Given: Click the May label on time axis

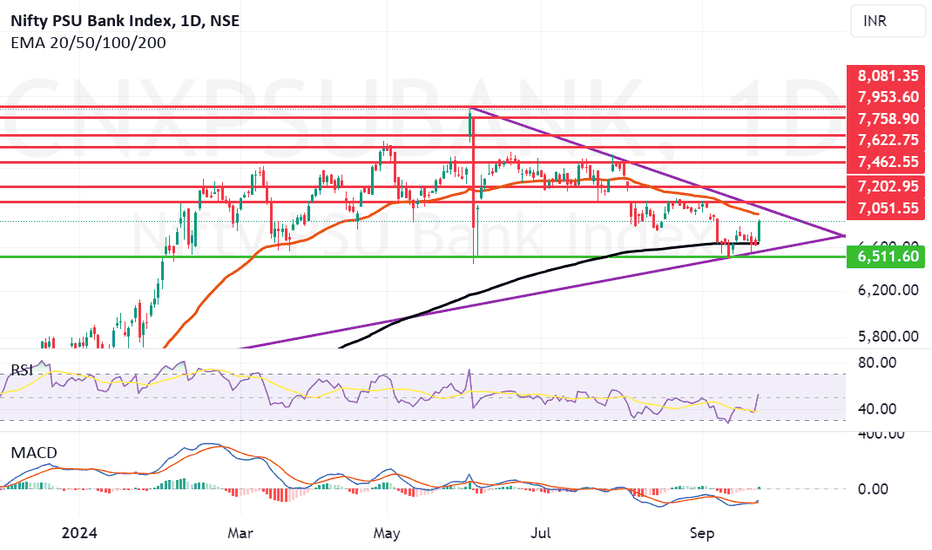Looking at the screenshot, I should (x=386, y=533).
